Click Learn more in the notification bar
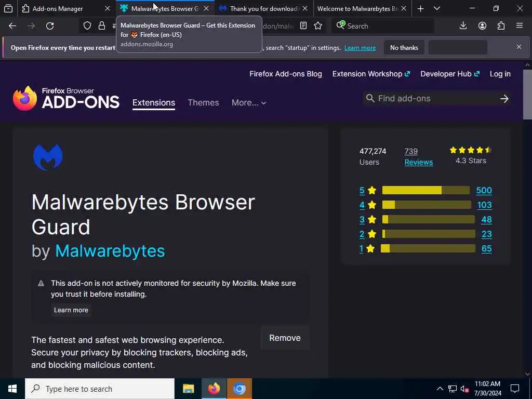 pos(360,48)
